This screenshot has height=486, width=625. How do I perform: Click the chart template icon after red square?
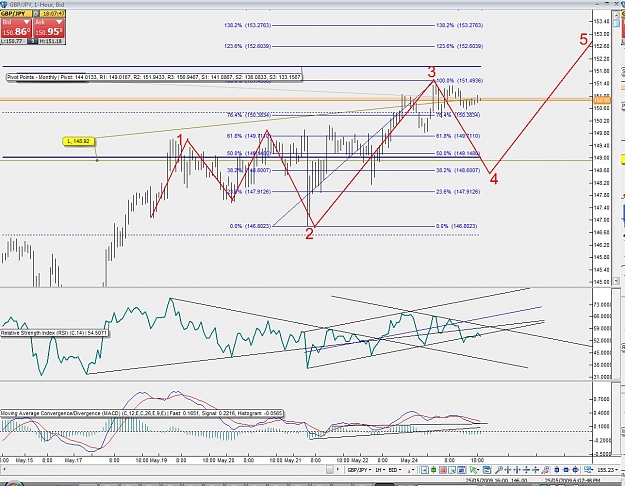click(452, 470)
